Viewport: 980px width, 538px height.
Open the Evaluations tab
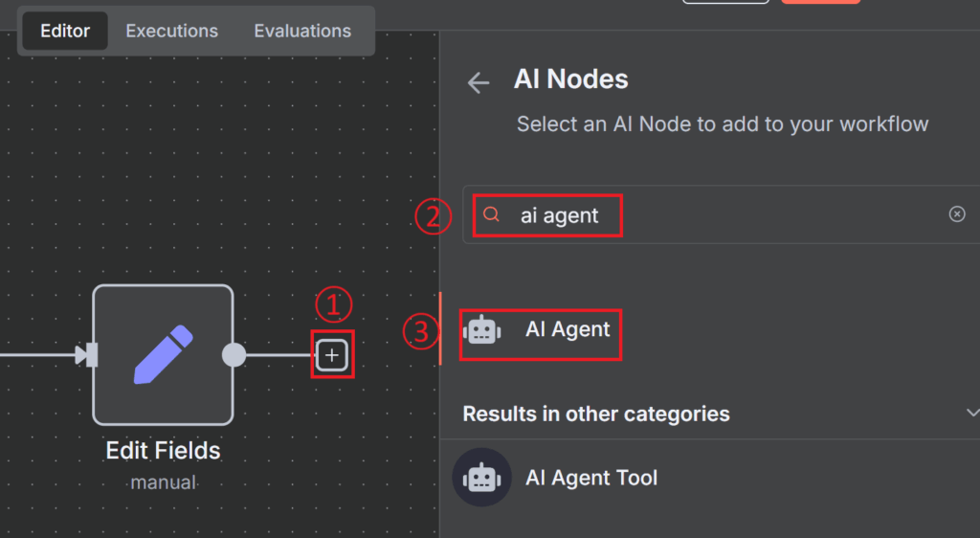302,31
